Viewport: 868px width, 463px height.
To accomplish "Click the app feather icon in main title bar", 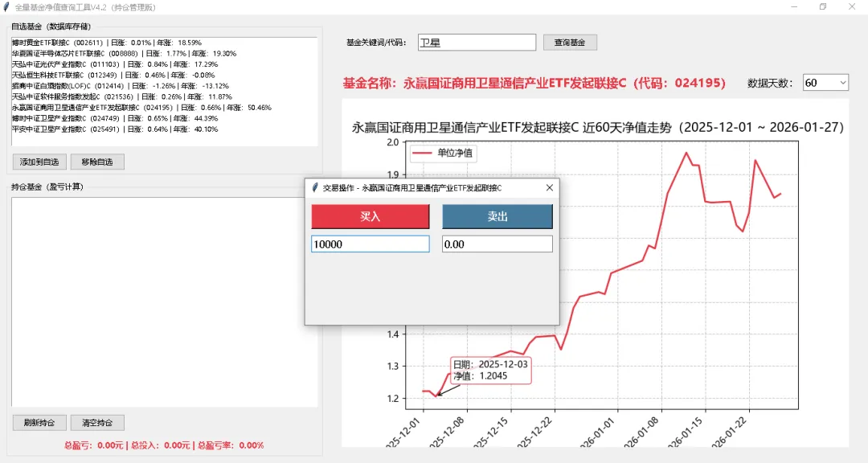I will 6,7.
